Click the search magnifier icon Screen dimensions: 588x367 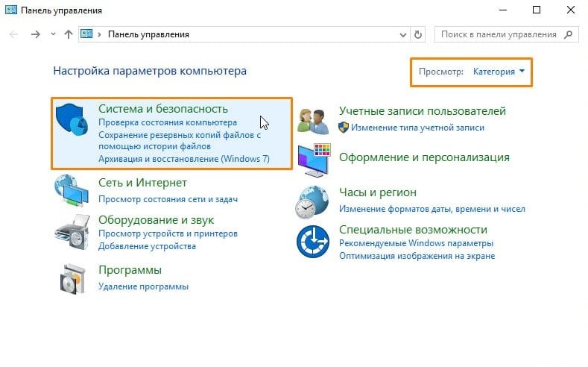tap(568, 34)
